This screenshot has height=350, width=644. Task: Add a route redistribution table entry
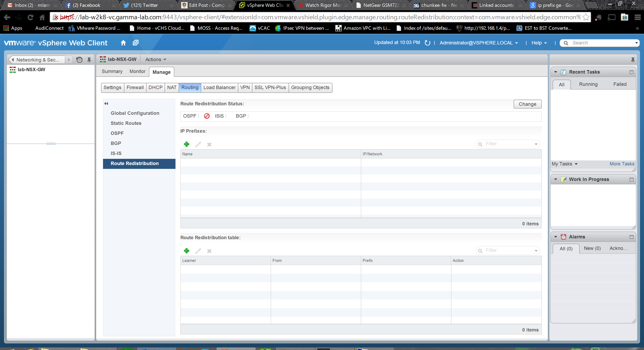pos(187,251)
